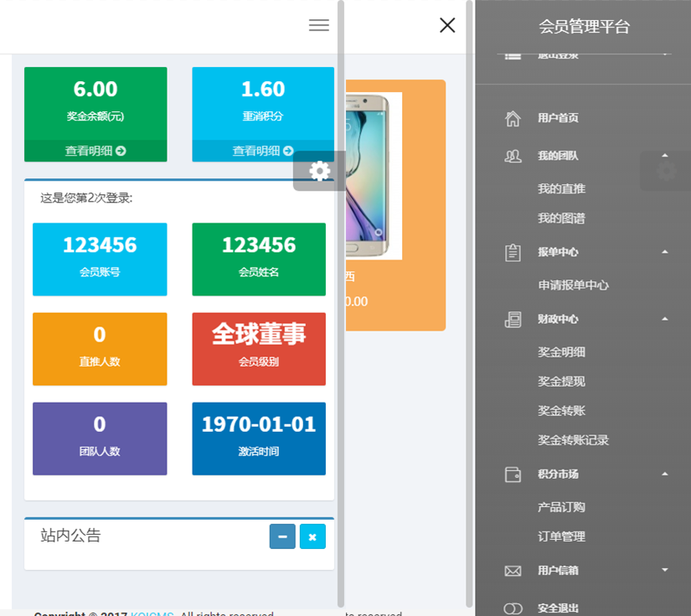Minimize the 站内公告 panel
The height and width of the screenshot is (616, 691).
click(282, 536)
